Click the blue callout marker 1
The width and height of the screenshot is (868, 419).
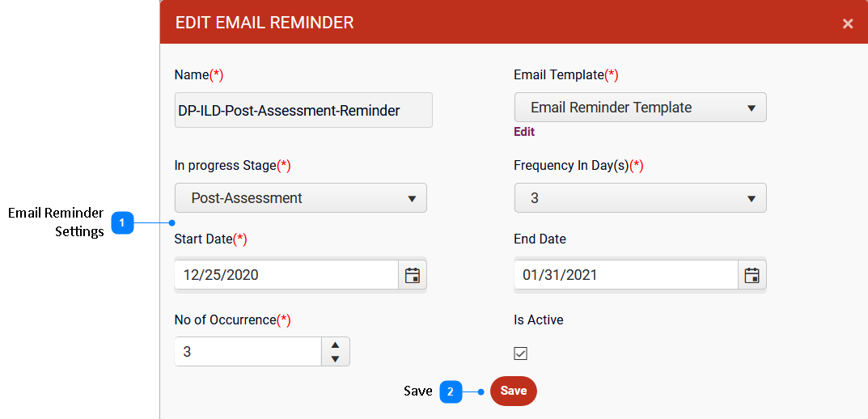pyautogui.click(x=122, y=223)
